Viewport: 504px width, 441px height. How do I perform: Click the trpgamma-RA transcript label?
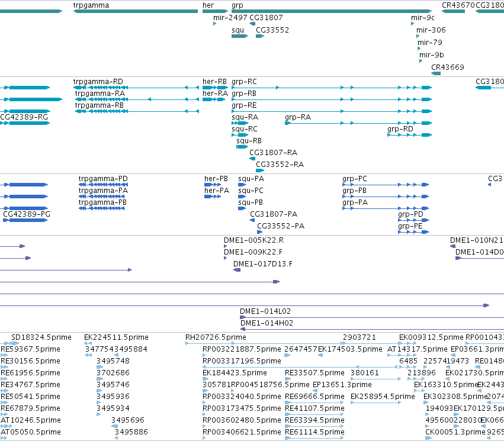click(x=100, y=94)
